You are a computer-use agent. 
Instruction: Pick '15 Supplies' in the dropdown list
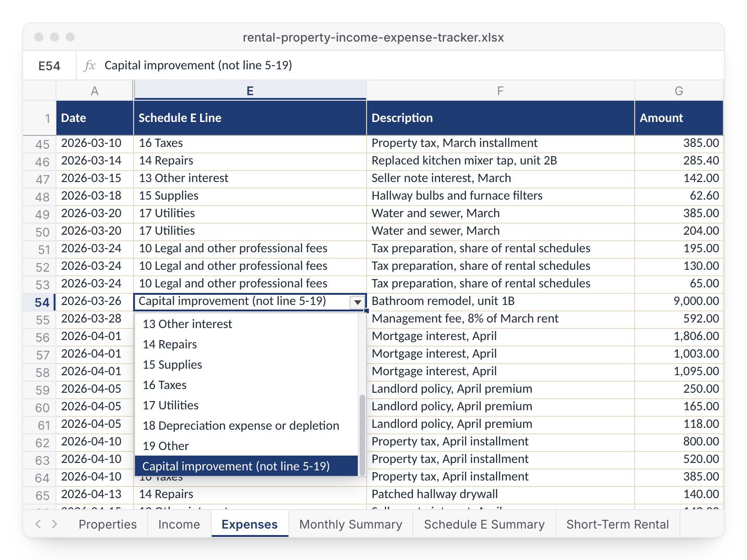(246, 365)
